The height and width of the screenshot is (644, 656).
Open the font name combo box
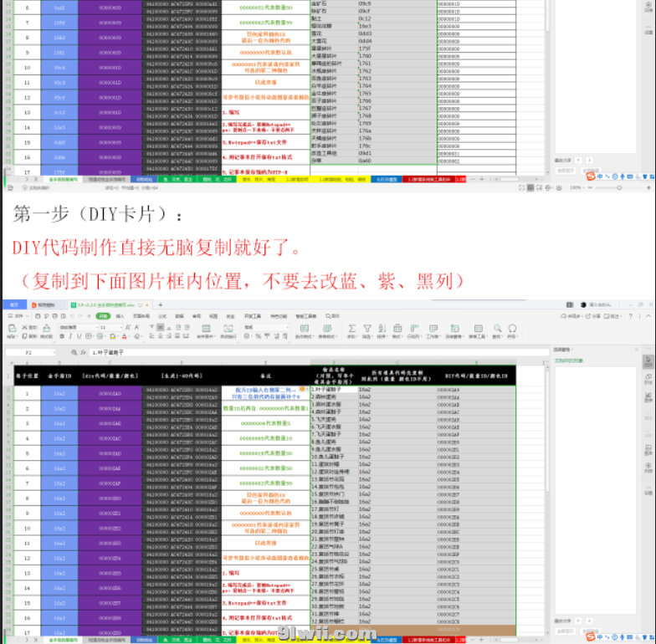[x=79, y=328]
